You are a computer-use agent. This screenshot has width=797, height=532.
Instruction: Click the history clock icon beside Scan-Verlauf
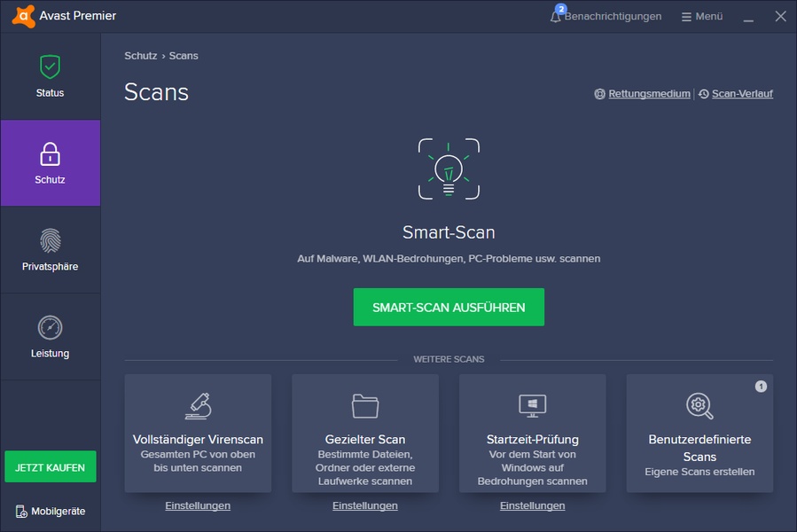(704, 94)
